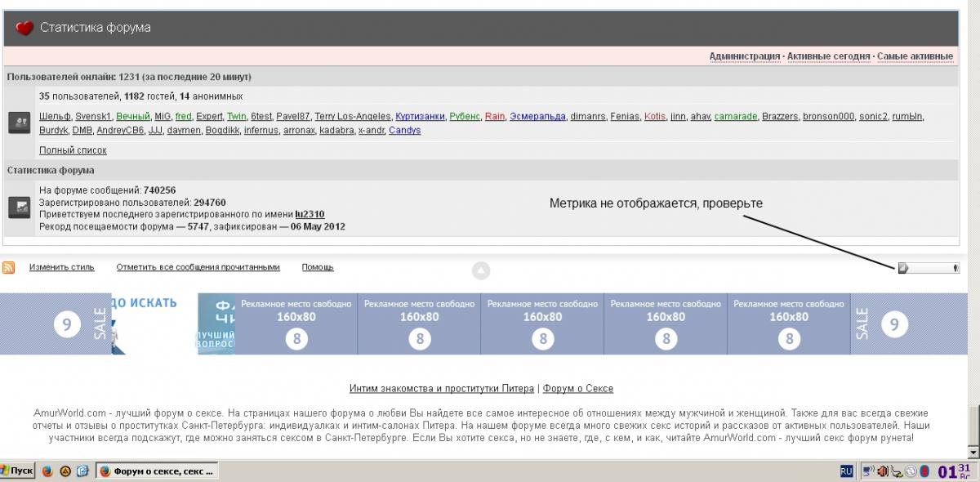Viewport: 980px width, 482px height.
Task: Click the forum statistics chart icon
Action: point(19,208)
